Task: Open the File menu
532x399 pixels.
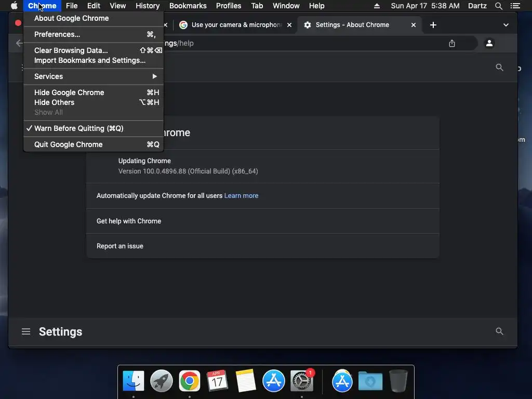Action: pyautogui.click(x=72, y=6)
